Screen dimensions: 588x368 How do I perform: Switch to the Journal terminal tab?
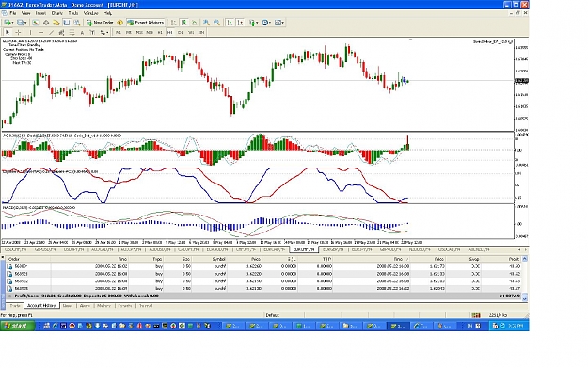point(146,306)
